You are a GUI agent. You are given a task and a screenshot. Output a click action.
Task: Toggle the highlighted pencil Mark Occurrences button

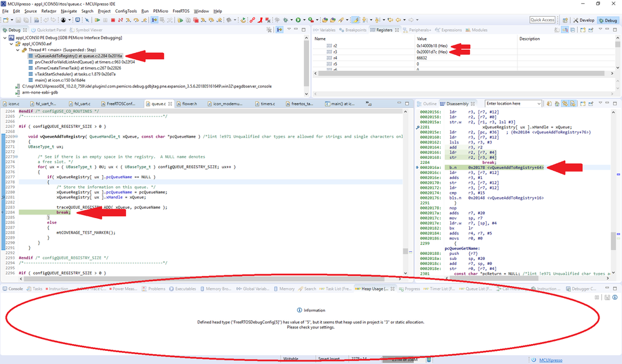point(356,20)
